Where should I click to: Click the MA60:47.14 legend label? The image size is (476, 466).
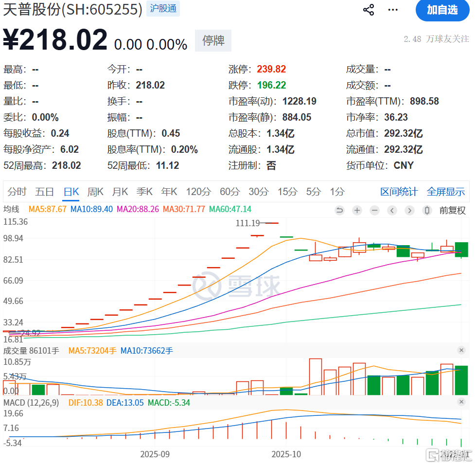(230, 209)
